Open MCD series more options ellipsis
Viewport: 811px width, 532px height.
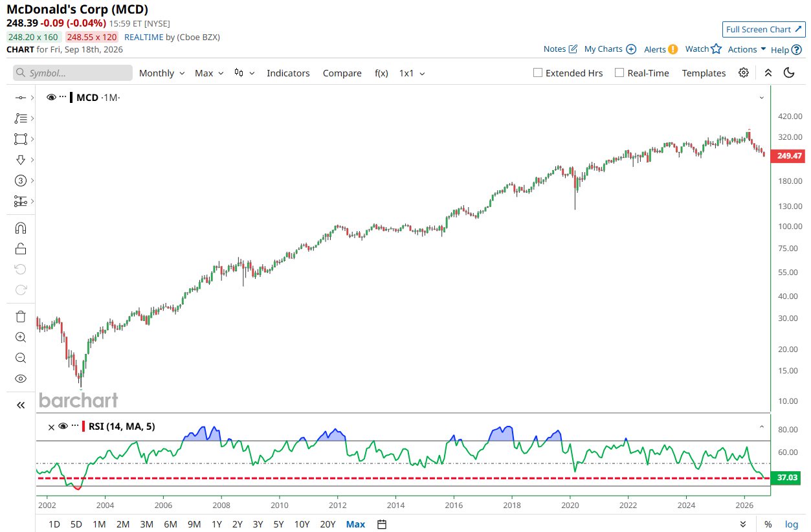(63, 97)
